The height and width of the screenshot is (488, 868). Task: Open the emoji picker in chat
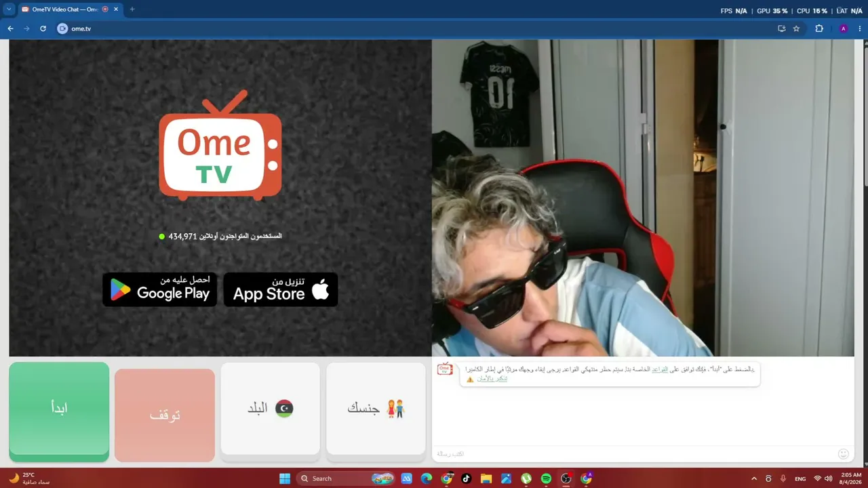pyautogui.click(x=844, y=453)
